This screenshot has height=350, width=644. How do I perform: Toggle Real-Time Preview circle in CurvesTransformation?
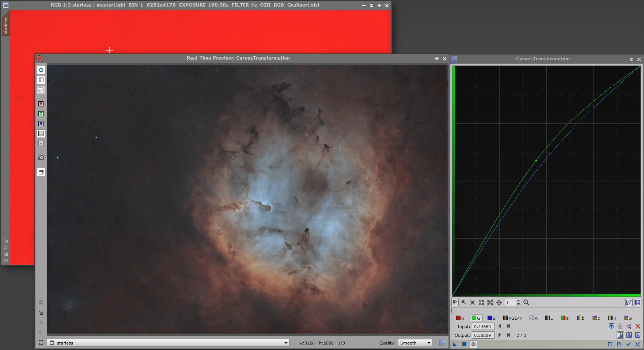click(x=473, y=344)
